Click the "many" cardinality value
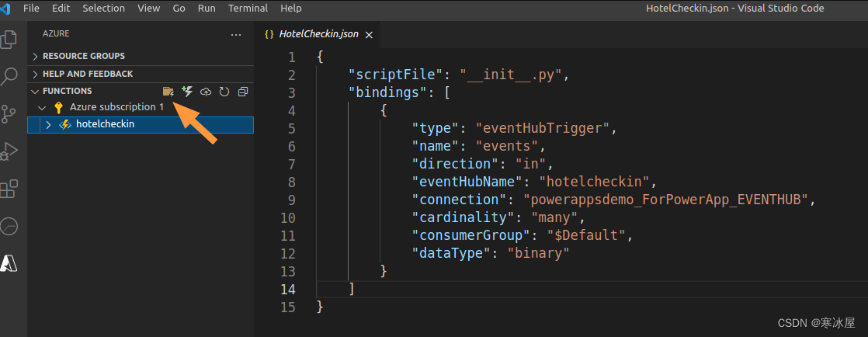Screen dimensions: 868x337 [554, 217]
